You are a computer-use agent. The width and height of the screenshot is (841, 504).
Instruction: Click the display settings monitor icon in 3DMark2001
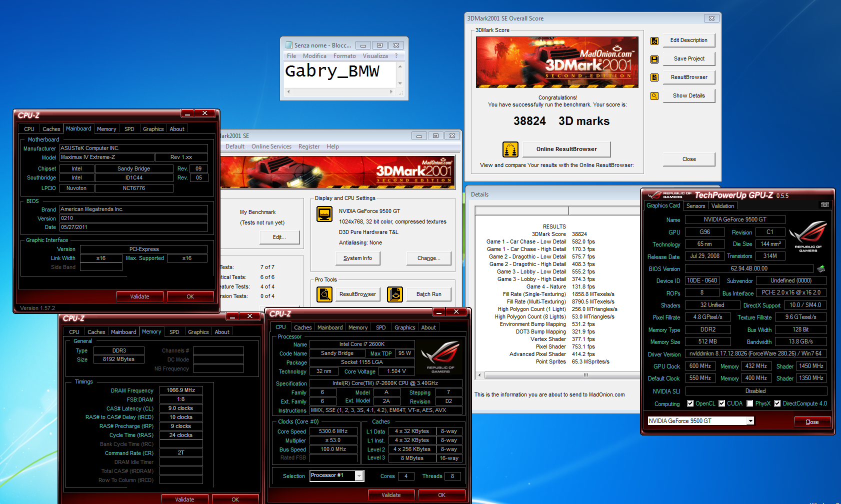(x=324, y=214)
